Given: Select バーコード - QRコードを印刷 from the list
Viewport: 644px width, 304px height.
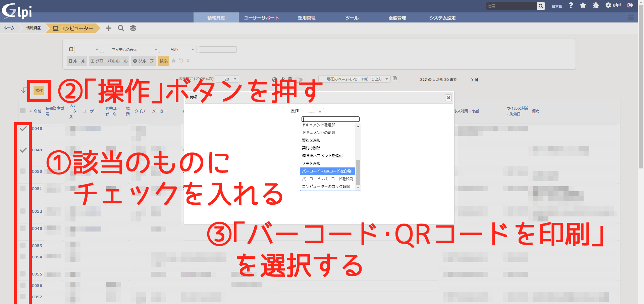Looking at the screenshot, I should click(x=327, y=171).
